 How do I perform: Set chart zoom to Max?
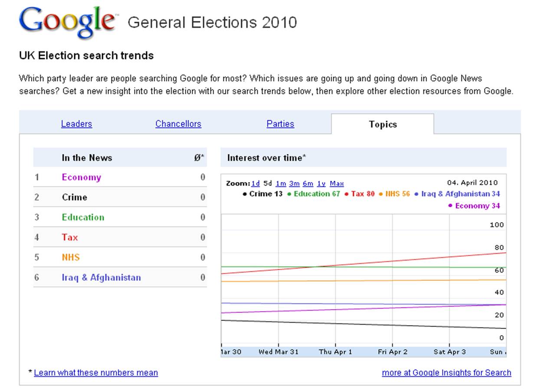click(x=337, y=183)
